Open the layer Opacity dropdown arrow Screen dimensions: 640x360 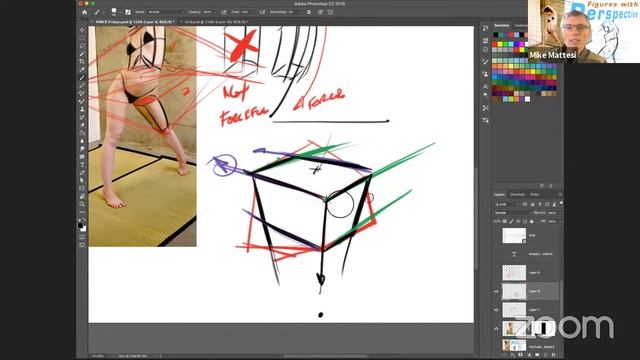[560, 213]
